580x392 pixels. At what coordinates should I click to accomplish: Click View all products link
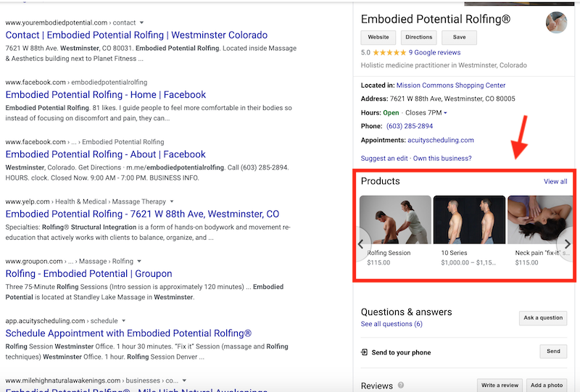(555, 181)
